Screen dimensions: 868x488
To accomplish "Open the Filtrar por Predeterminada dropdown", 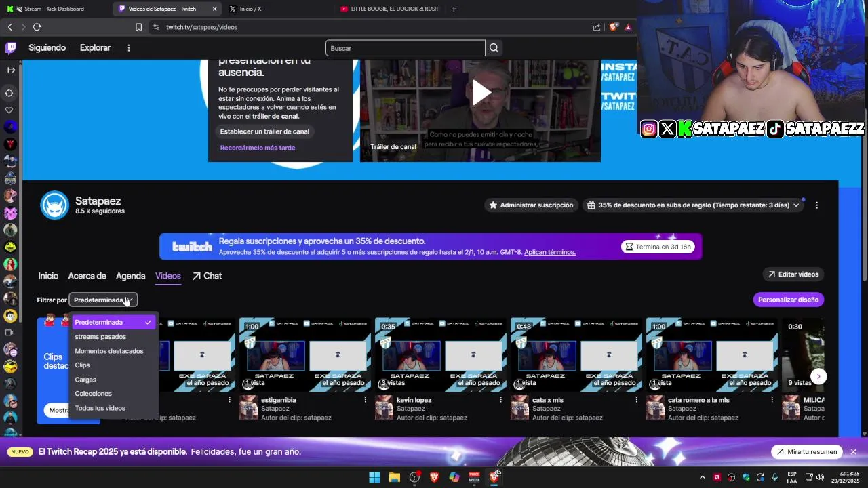I will (x=103, y=300).
